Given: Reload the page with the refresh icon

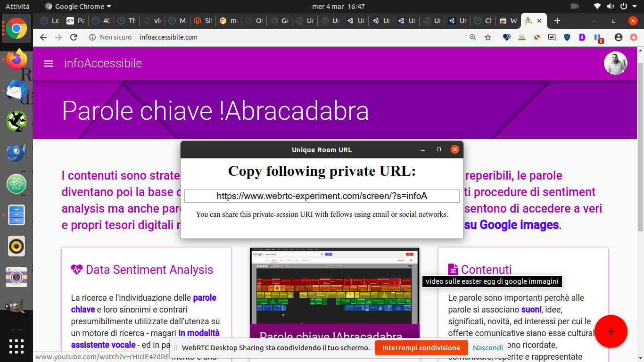Looking at the screenshot, I should click(74, 37).
